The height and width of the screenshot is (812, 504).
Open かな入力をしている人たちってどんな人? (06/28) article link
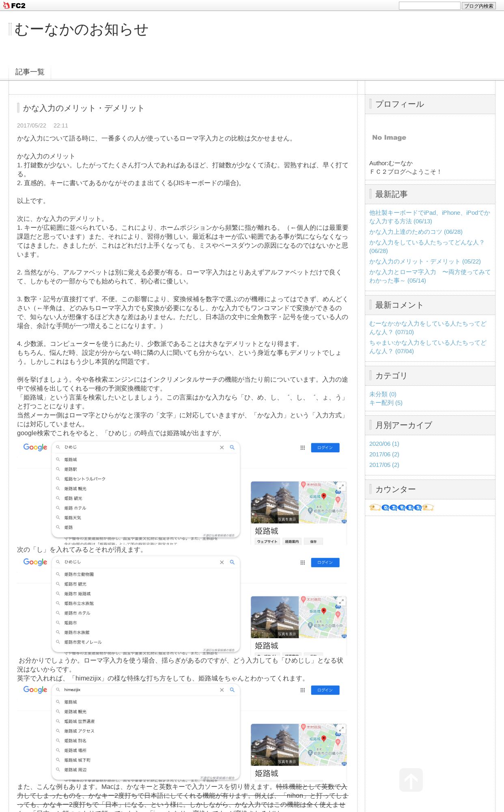[427, 246]
